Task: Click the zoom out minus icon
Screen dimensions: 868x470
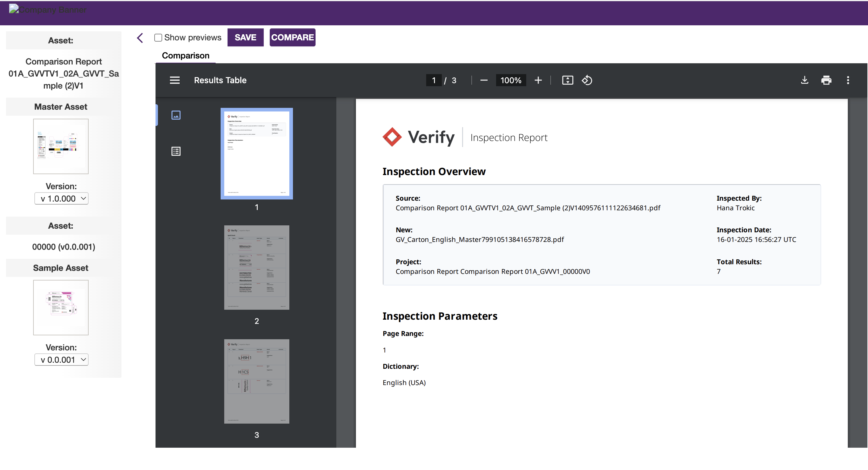Action: point(483,80)
